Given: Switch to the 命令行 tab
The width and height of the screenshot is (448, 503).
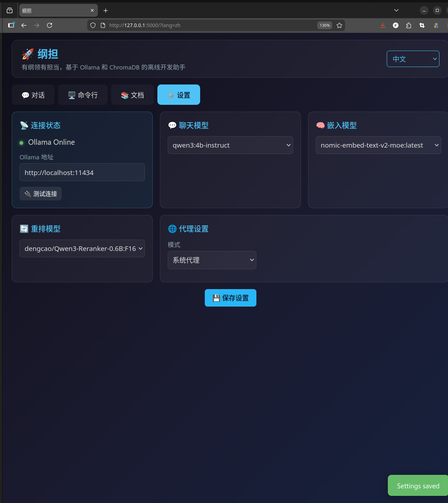Looking at the screenshot, I should pyautogui.click(x=83, y=94).
